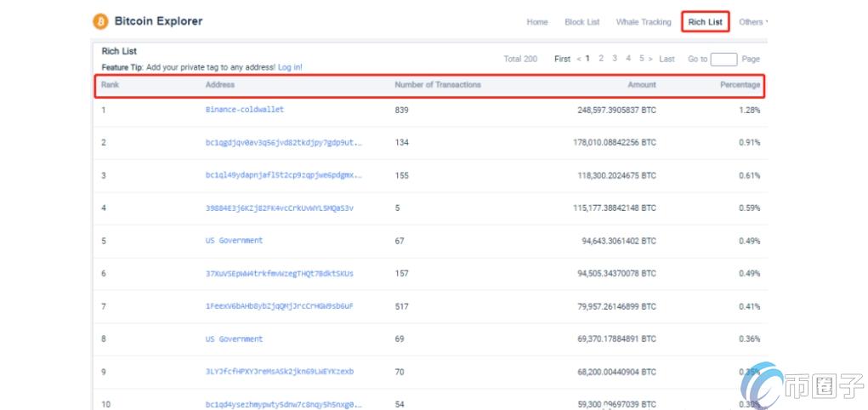The height and width of the screenshot is (410, 868).
Task: Click Number of Transactions column header
Action: pyautogui.click(x=438, y=85)
